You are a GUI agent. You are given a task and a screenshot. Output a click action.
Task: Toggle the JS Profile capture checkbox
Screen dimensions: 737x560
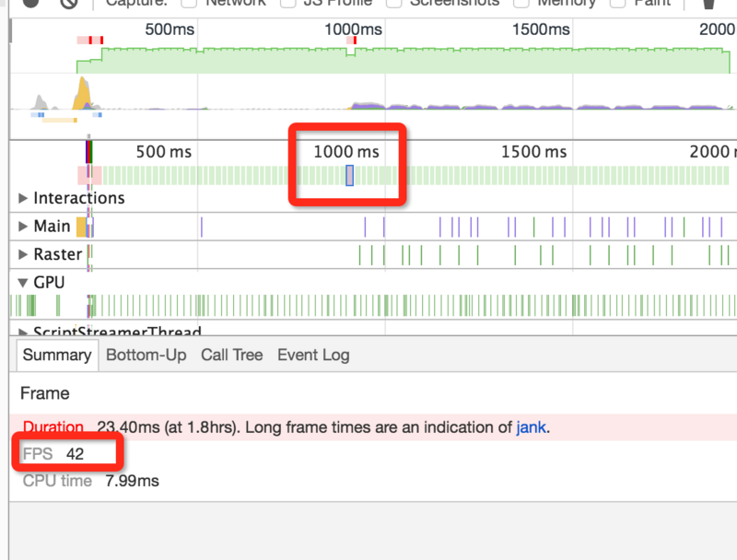(x=287, y=3)
